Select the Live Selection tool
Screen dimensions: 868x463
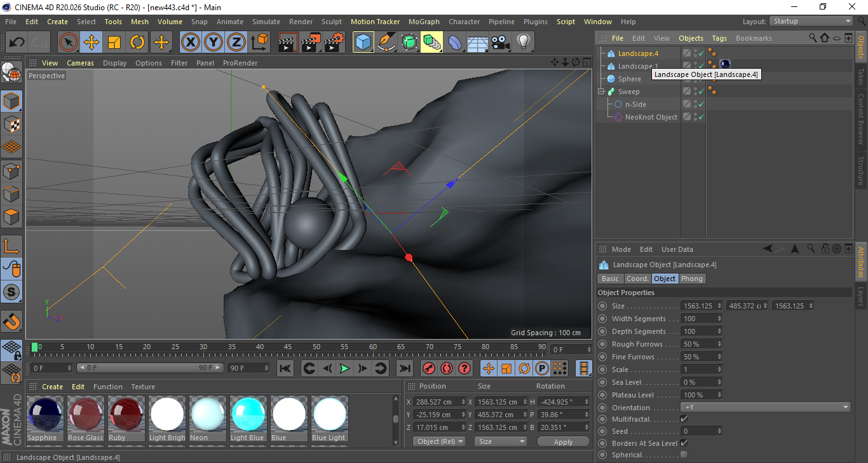click(x=69, y=43)
